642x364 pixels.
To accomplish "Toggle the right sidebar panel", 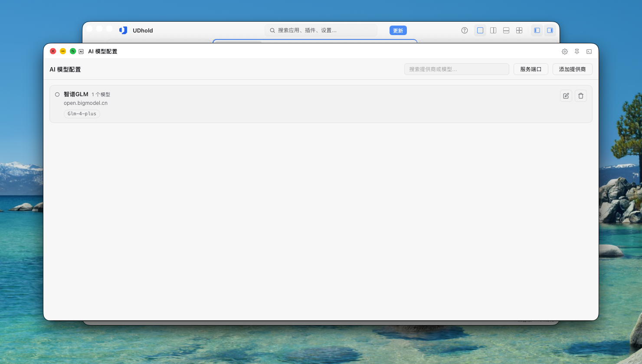I will pos(550,30).
